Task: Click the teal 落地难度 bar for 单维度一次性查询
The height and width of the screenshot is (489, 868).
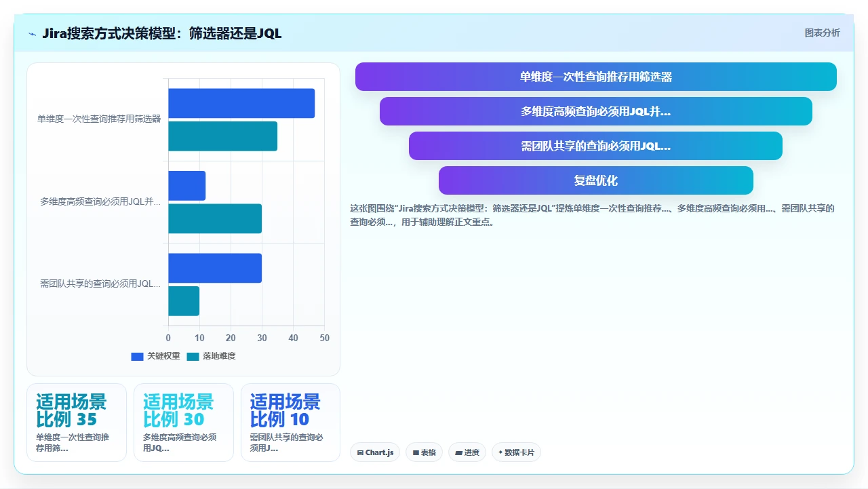Action: click(x=222, y=136)
